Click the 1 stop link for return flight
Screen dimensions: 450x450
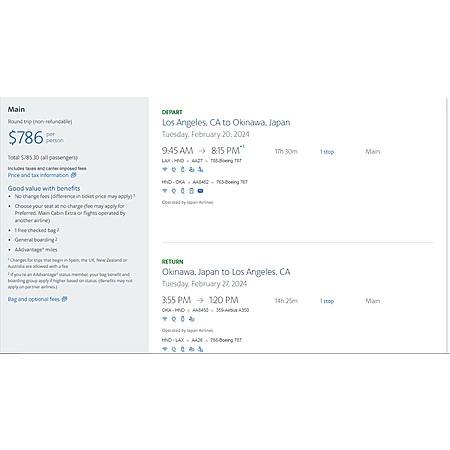[327, 301]
